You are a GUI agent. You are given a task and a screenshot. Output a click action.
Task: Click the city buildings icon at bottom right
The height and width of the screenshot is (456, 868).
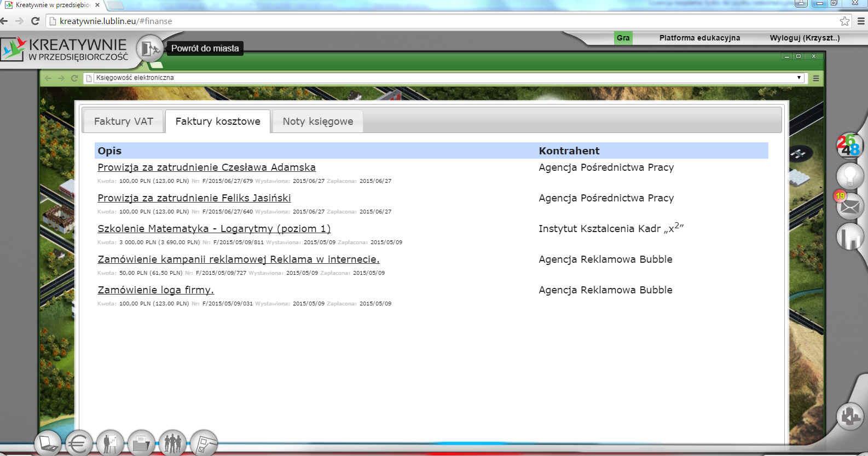pos(850,417)
